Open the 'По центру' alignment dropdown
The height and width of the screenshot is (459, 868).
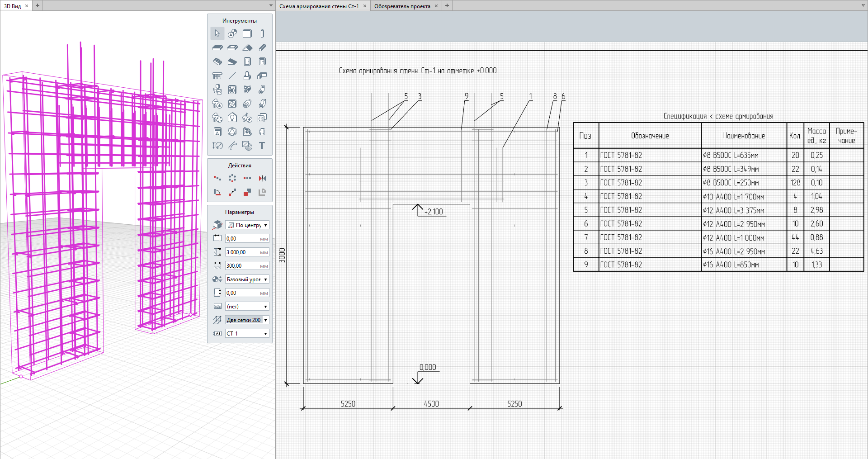tap(247, 225)
